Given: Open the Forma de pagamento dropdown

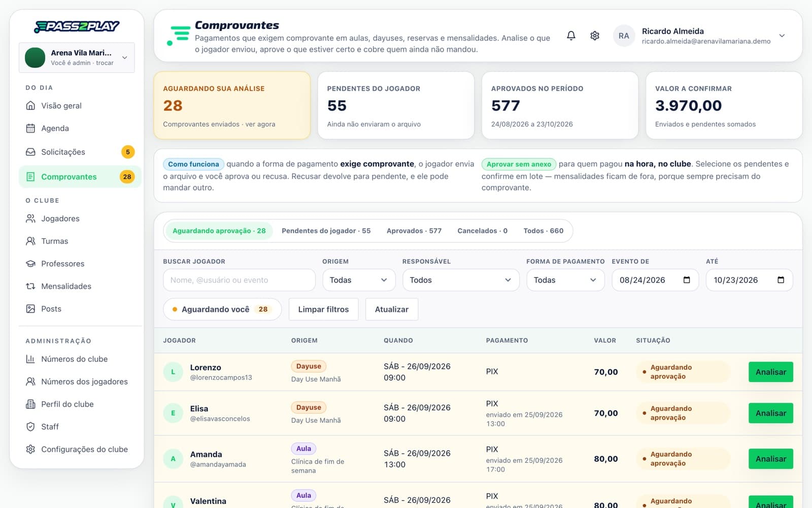Looking at the screenshot, I should pos(565,280).
